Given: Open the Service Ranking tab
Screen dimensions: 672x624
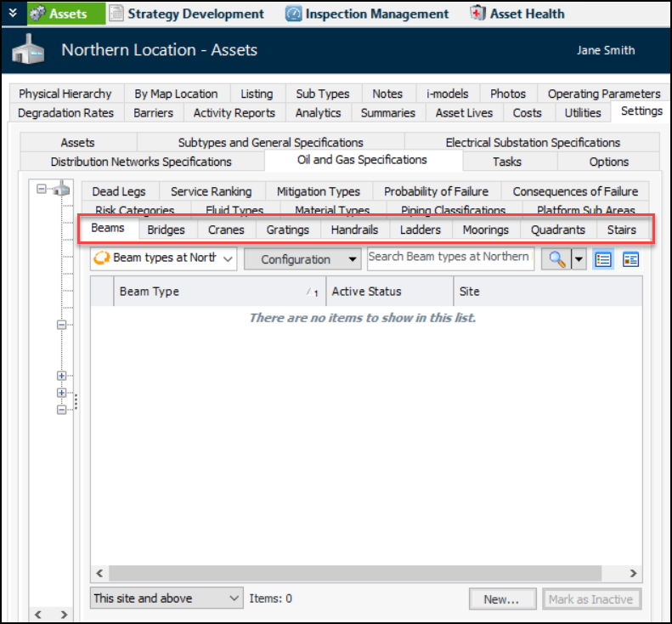Looking at the screenshot, I should [212, 191].
